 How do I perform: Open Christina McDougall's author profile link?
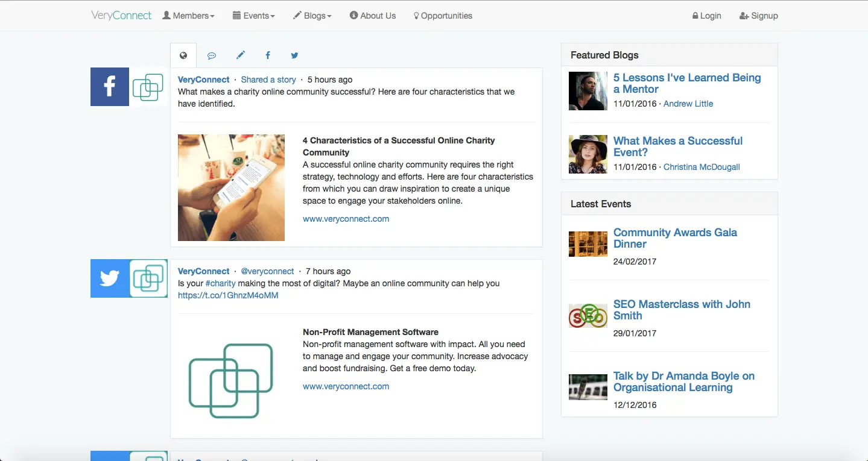702,167
